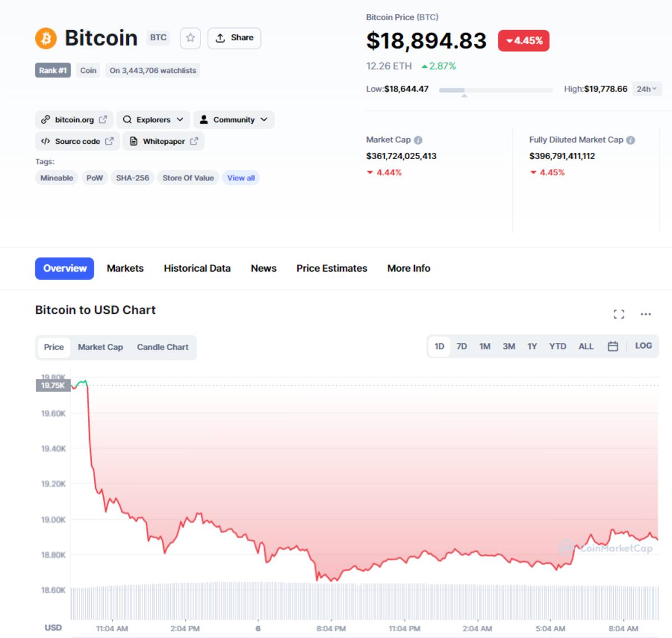Switch chart to Candle Chart view
Viewport: 672px width, 638px height.
click(162, 347)
